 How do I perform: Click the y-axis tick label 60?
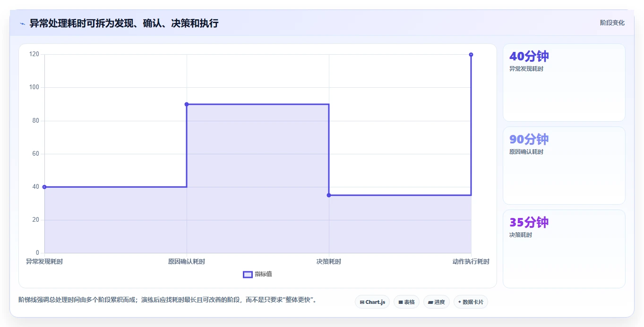point(36,154)
